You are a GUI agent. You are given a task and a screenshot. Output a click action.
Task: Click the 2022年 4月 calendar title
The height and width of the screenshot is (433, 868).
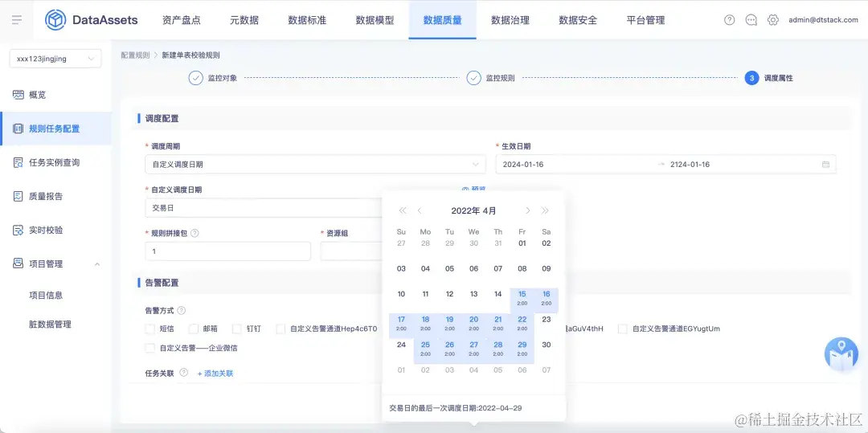[x=474, y=210]
